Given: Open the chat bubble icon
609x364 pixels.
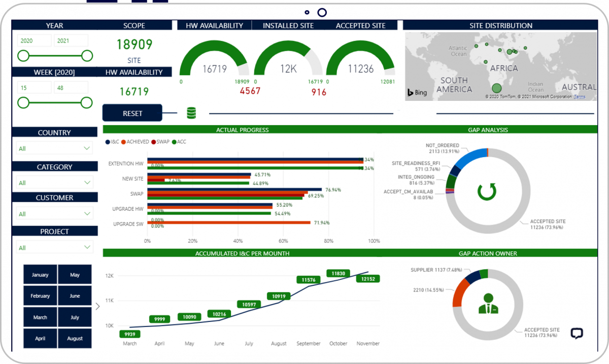Looking at the screenshot, I should 577,333.
